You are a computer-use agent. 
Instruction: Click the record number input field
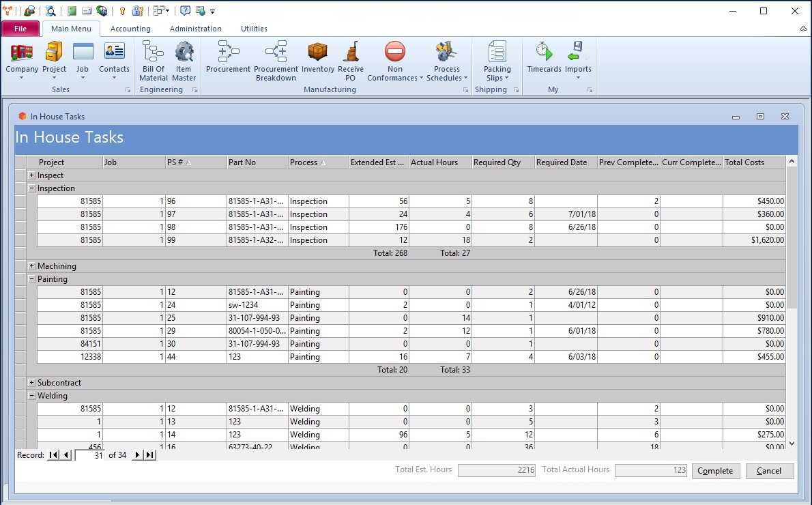[x=89, y=455]
